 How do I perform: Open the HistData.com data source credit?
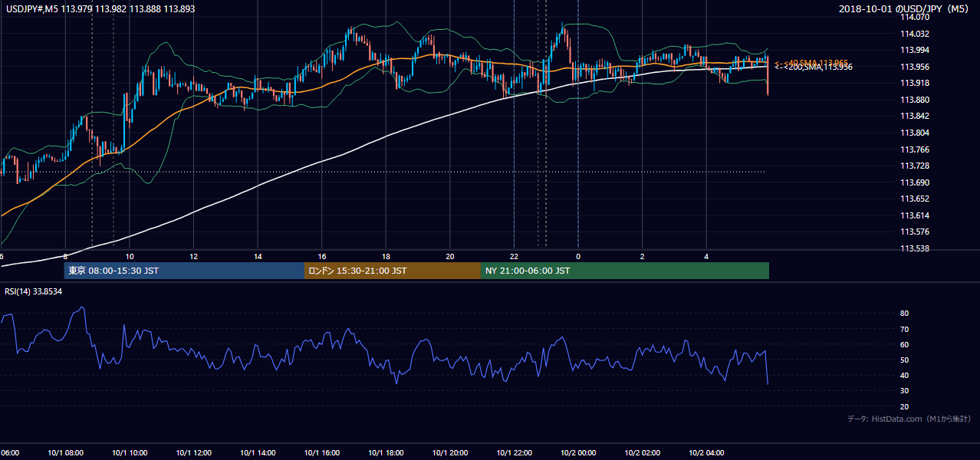(909, 419)
